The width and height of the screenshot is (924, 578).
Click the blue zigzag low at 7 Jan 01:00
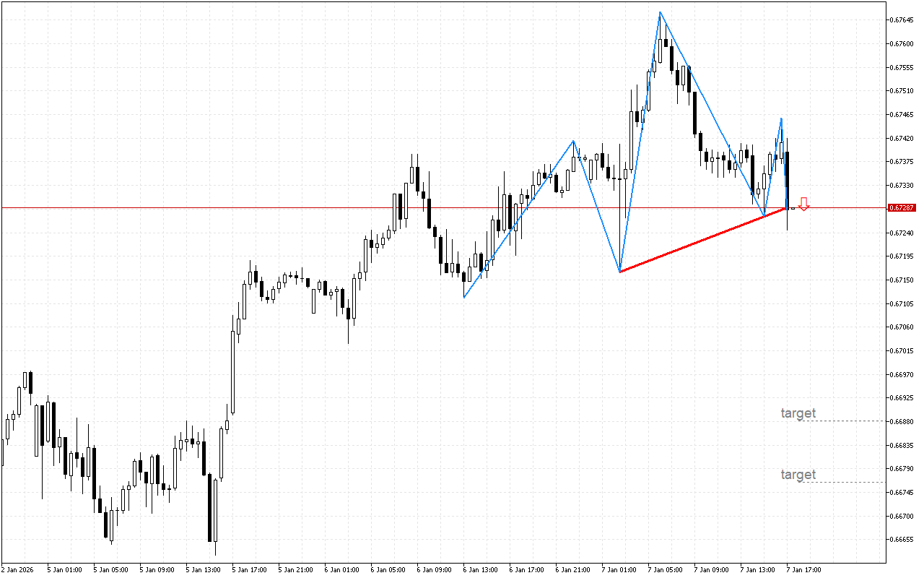point(620,272)
